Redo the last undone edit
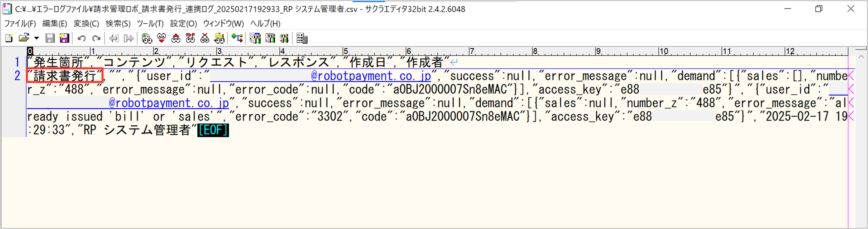Viewport: 868px width, 229px height. click(96, 38)
